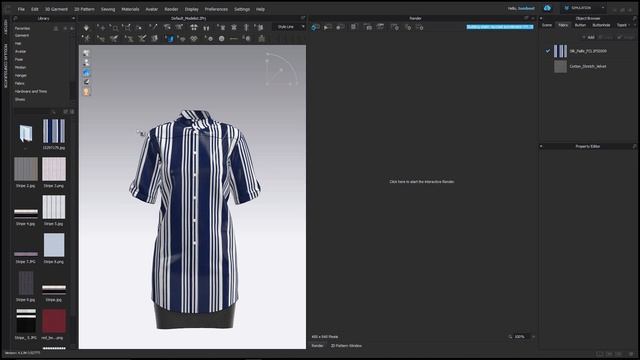Click 'Click here to start the interactive Render'

(x=422, y=182)
